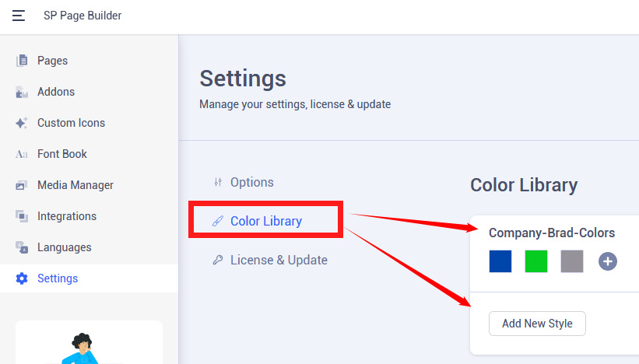639x364 pixels.
Task: Open the License & Update tab
Action: (278, 260)
